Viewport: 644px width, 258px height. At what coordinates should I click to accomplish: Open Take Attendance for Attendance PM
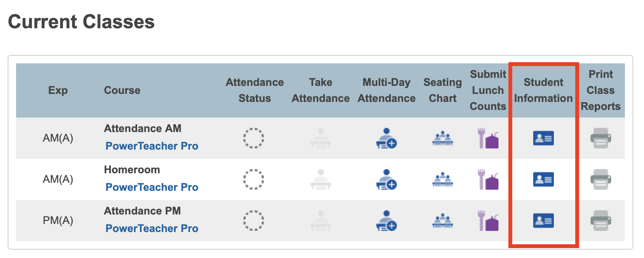(x=320, y=221)
